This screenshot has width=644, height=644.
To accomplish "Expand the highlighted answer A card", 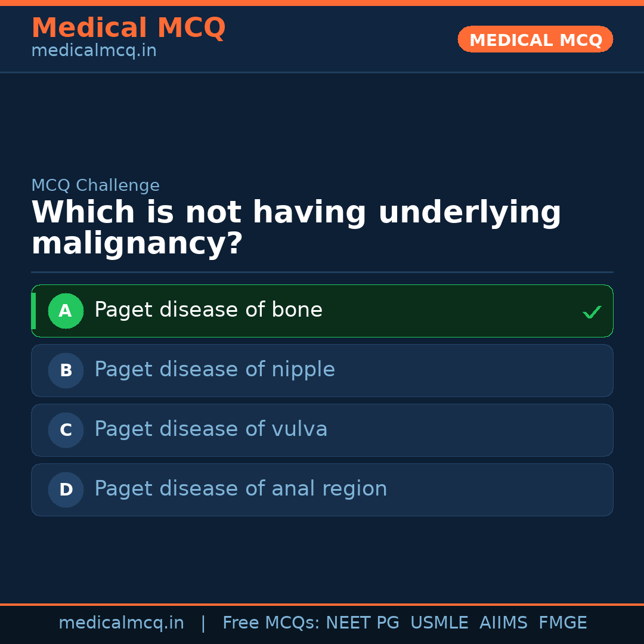I will 322,311.
